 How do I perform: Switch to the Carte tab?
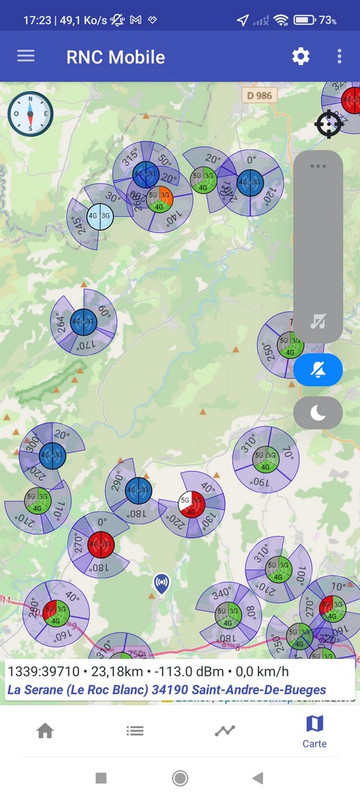point(315,731)
